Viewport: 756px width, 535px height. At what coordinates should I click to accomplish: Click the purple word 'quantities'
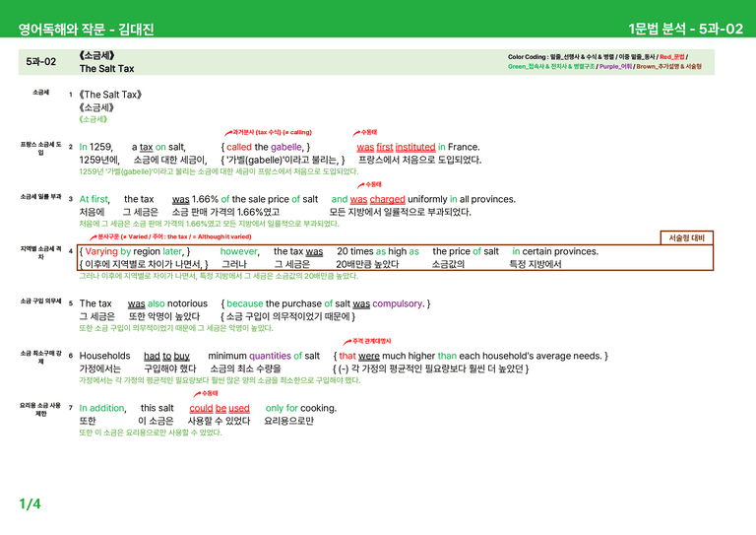[x=270, y=356]
